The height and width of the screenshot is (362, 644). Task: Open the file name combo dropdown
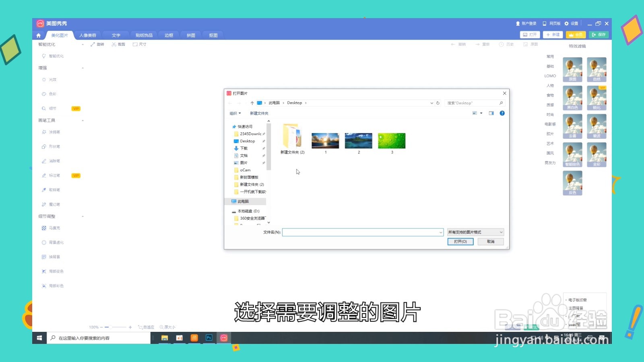pyautogui.click(x=441, y=232)
